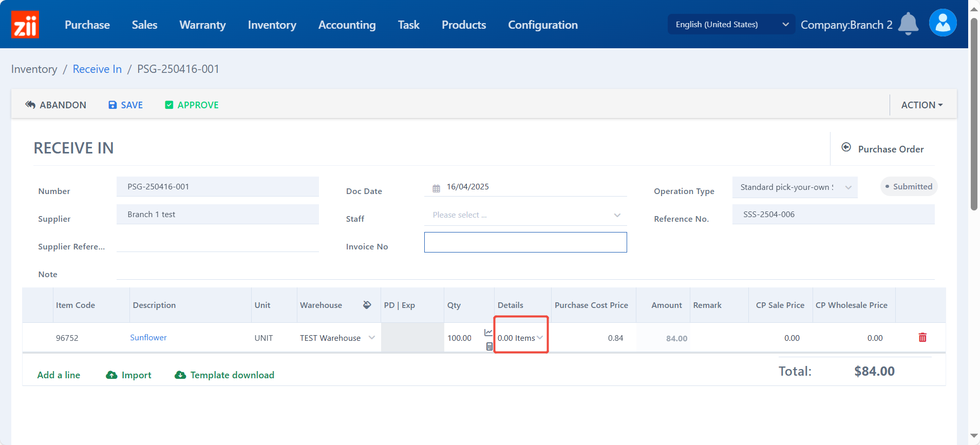980x445 pixels.
Task: Click the Zii logo icon
Action: pos(25,25)
